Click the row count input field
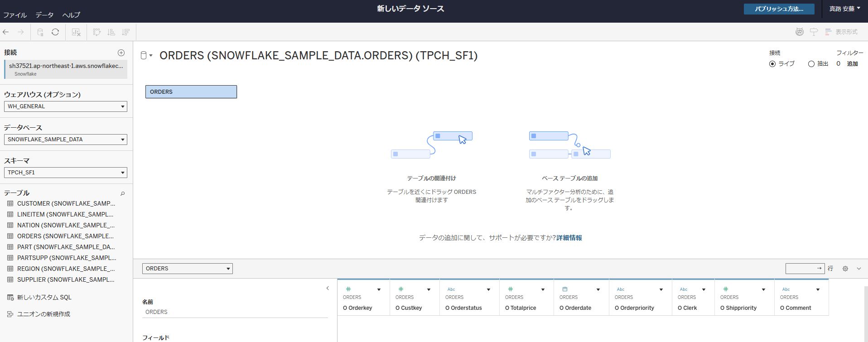The height and width of the screenshot is (342, 868). [x=805, y=269]
